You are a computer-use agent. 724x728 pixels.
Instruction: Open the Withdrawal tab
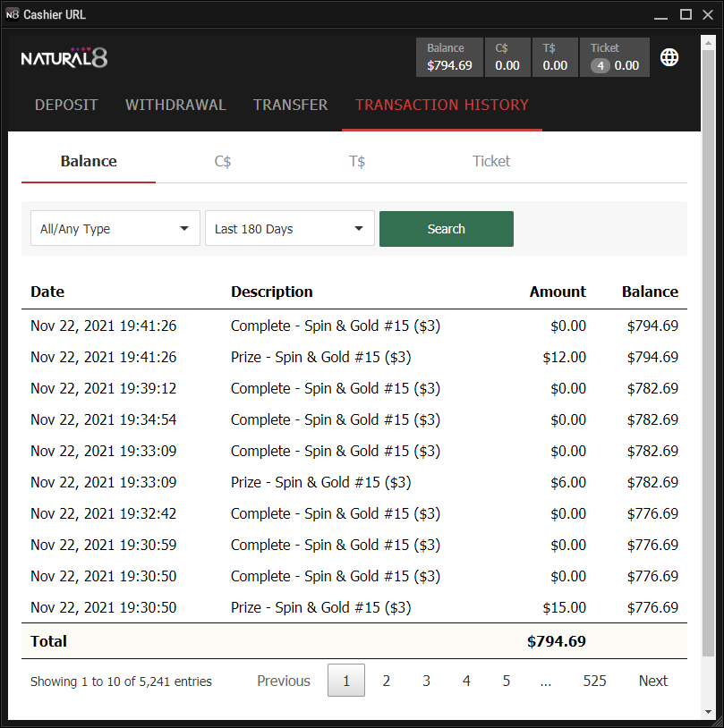coord(175,105)
